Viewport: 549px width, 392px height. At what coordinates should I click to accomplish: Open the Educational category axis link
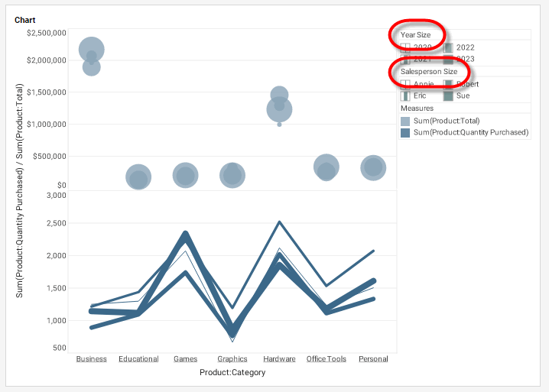[138, 359]
